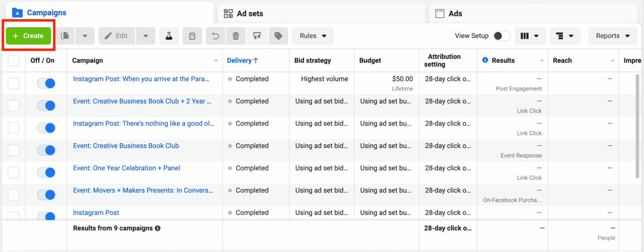The image size is (644, 252).
Task: Click the Revert changes undo icon
Action: point(215,36)
